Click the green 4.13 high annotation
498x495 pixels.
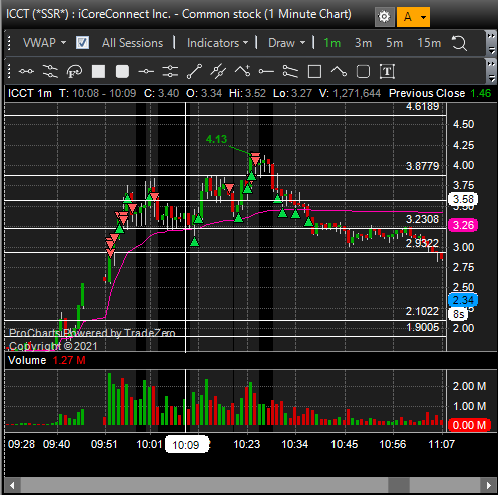coord(216,139)
